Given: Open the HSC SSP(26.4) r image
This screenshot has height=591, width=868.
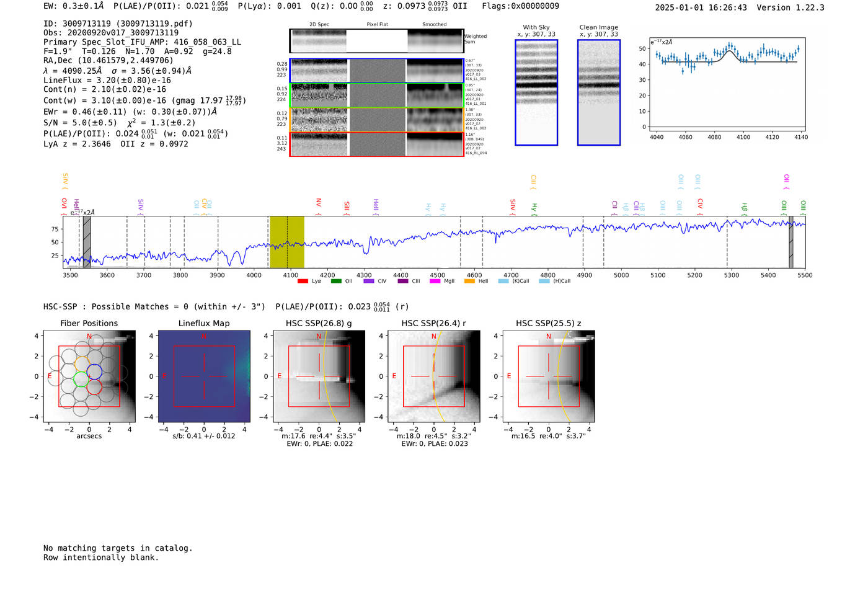Looking at the screenshot, I should pos(434,376).
